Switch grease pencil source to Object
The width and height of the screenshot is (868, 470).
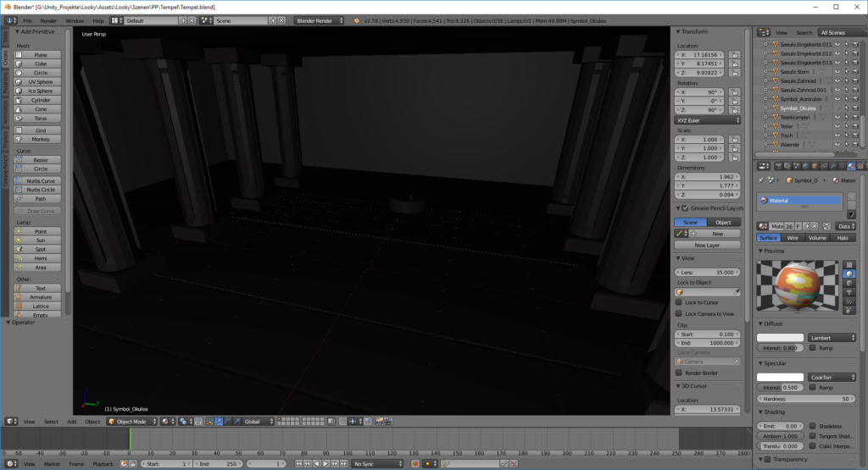point(724,222)
